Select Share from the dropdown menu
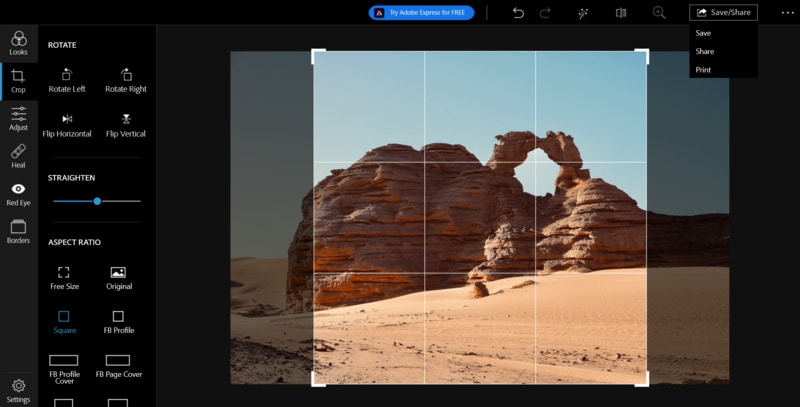Screen dimensions: 800x407 [x=705, y=52]
